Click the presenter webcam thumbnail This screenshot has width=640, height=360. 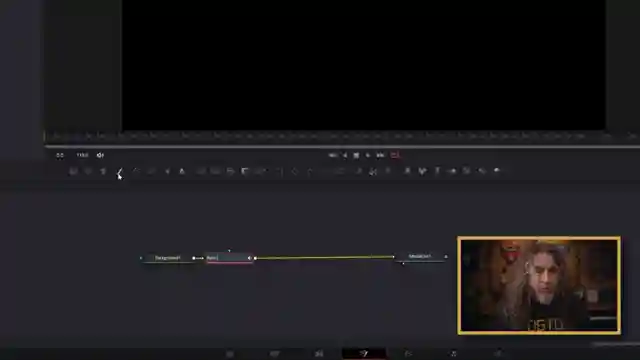point(539,285)
